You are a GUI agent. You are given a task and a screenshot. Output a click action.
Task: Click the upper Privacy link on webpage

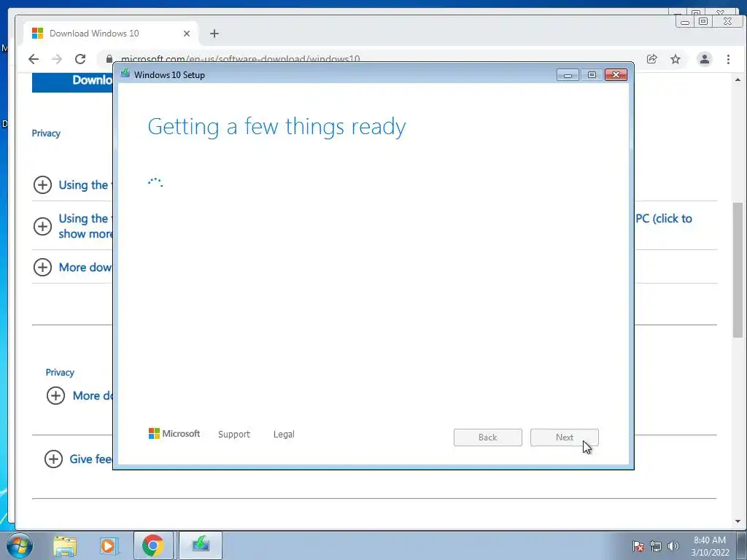pos(46,133)
